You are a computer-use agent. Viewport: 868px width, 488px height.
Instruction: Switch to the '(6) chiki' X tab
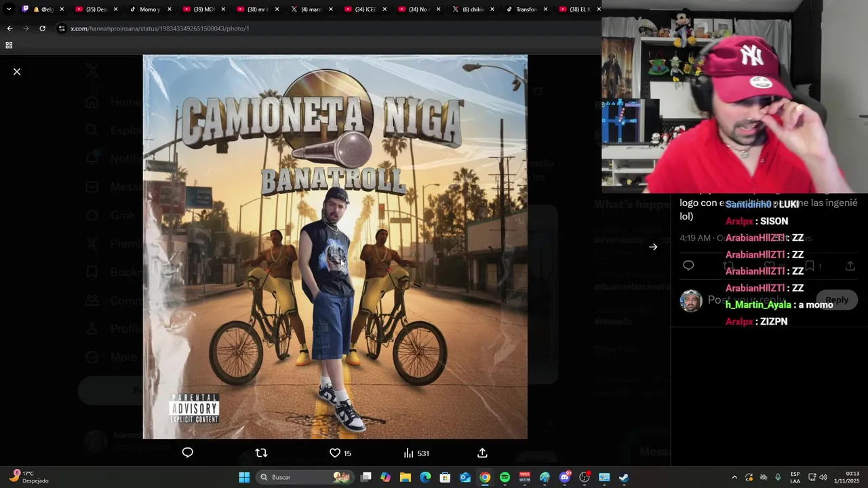tap(472, 9)
